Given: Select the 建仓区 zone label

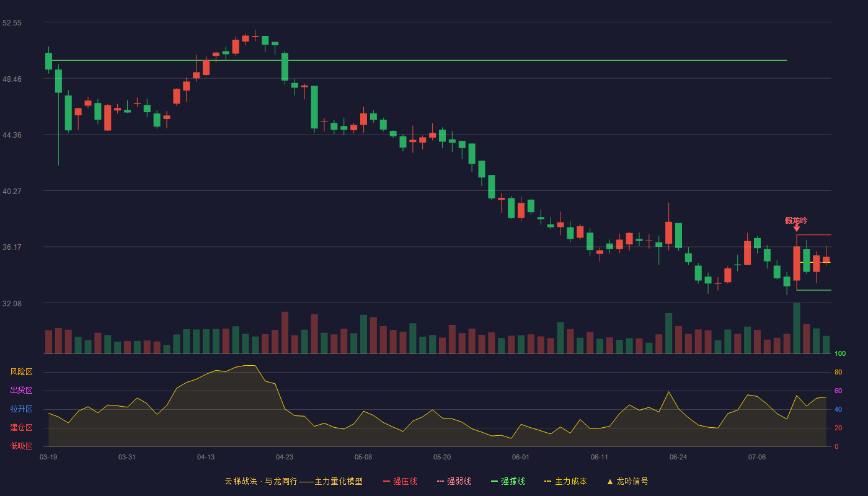Looking at the screenshot, I should coord(21,428).
